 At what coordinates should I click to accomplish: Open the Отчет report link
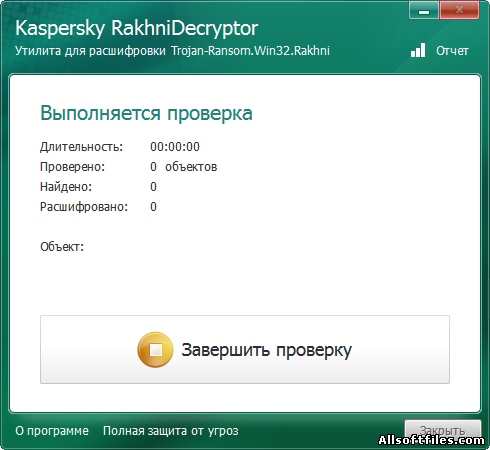[x=452, y=51]
